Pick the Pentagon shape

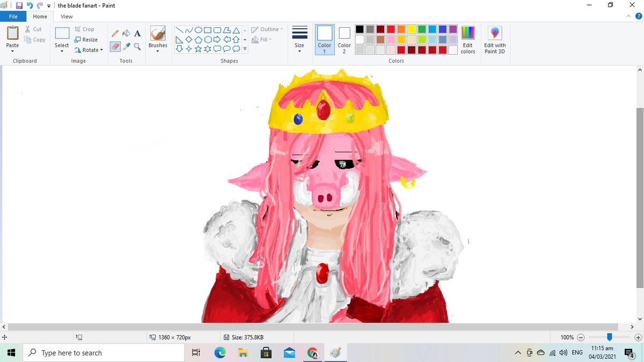pyautogui.click(x=198, y=39)
